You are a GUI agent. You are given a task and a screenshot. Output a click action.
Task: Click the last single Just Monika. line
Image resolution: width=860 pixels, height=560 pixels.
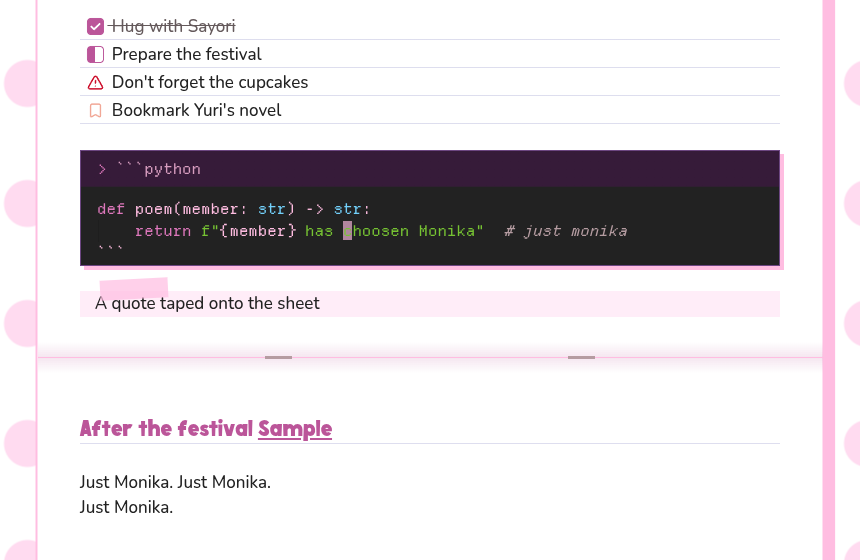pyautogui.click(x=126, y=507)
